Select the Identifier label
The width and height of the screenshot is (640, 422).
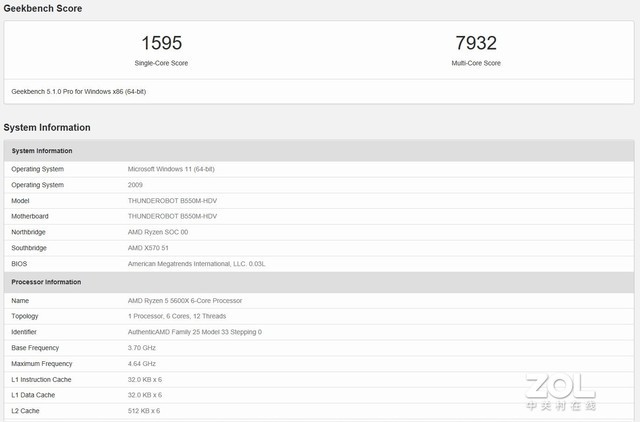[x=24, y=332]
